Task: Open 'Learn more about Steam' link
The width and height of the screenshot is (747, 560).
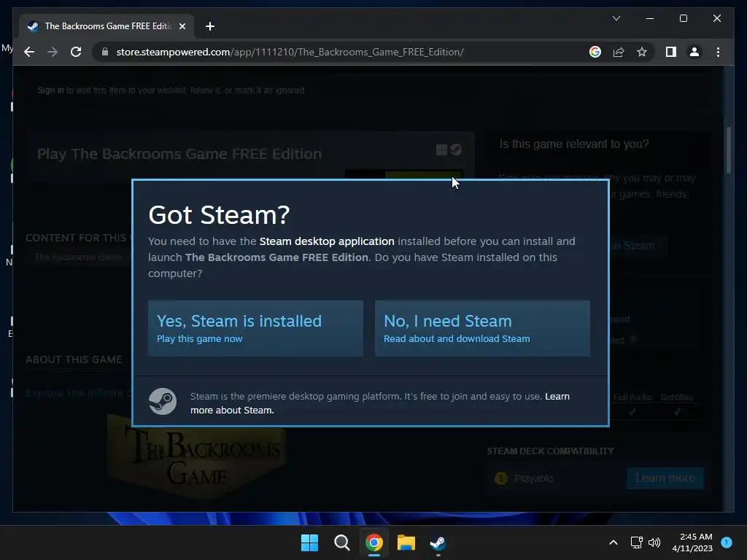Action: (x=379, y=402)
